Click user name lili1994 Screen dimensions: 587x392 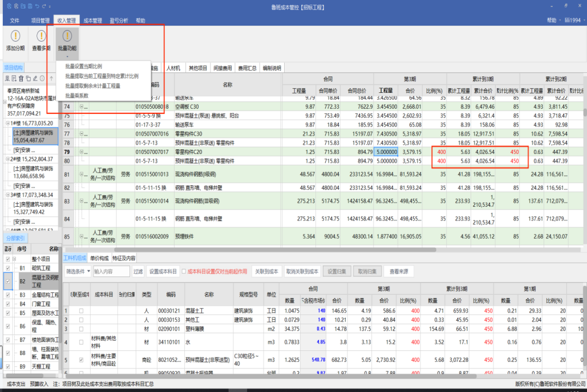[572, 20]
